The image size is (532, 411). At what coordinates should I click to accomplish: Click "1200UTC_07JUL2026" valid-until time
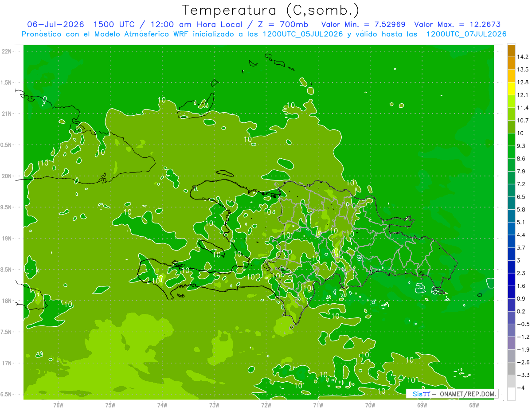(466, 34)
